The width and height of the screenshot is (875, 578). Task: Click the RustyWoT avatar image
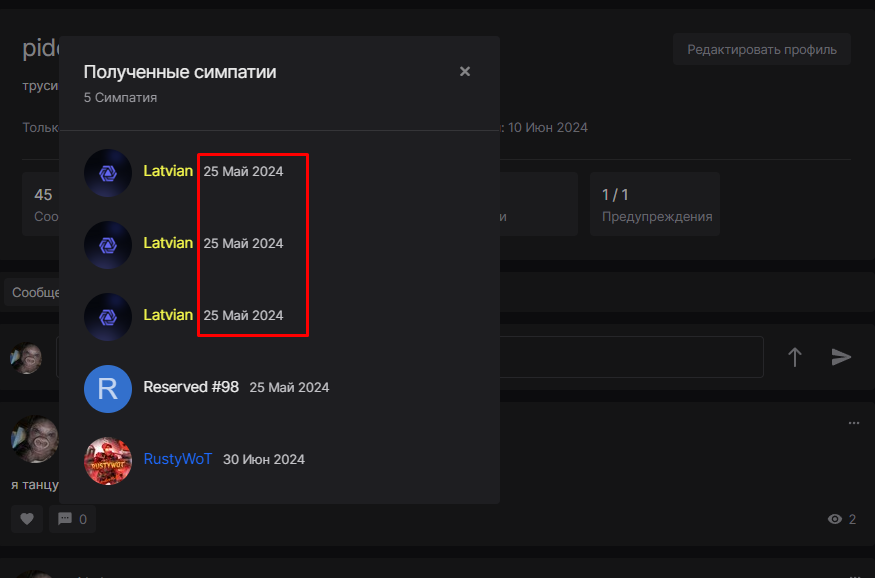click(108, 460)
